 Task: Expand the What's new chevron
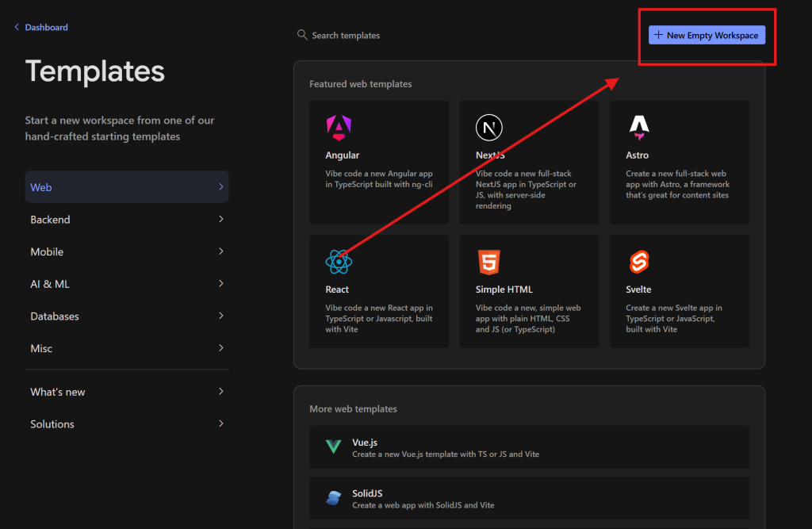coord(220,391)
